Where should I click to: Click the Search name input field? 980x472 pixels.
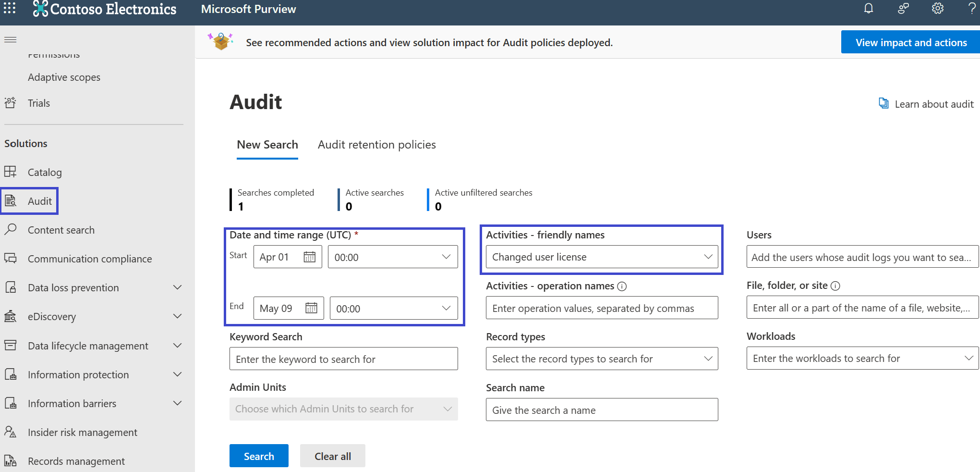[x=602, y=410]
